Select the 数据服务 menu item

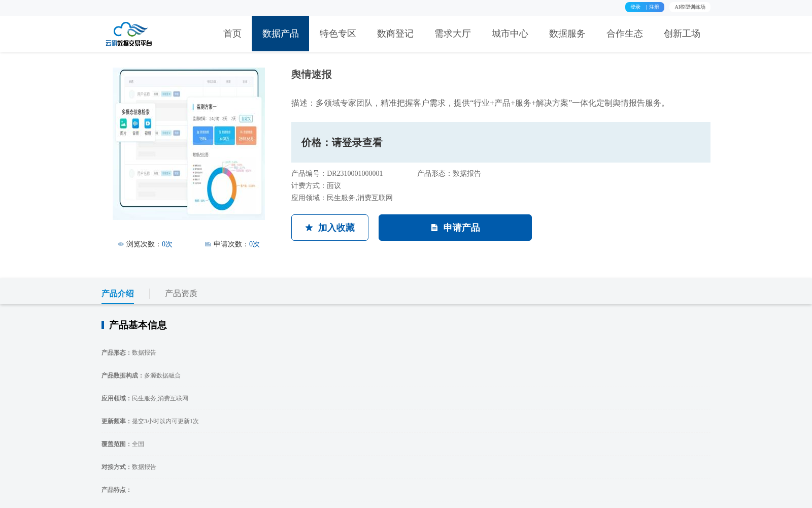(x=567, y=34)
